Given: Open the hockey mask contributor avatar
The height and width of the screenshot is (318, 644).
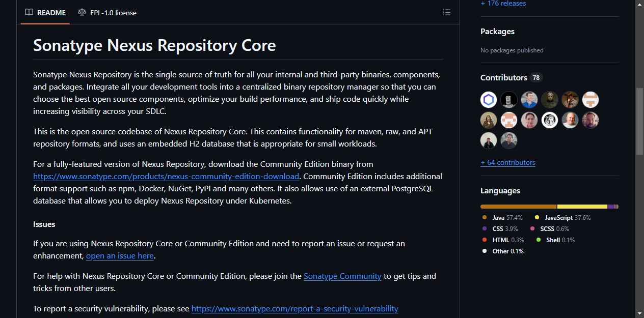Looking at the screenshot, I should coord(550,100).
